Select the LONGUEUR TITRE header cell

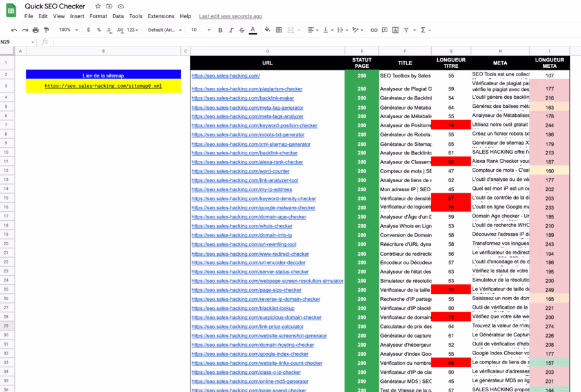coord(451,63)
